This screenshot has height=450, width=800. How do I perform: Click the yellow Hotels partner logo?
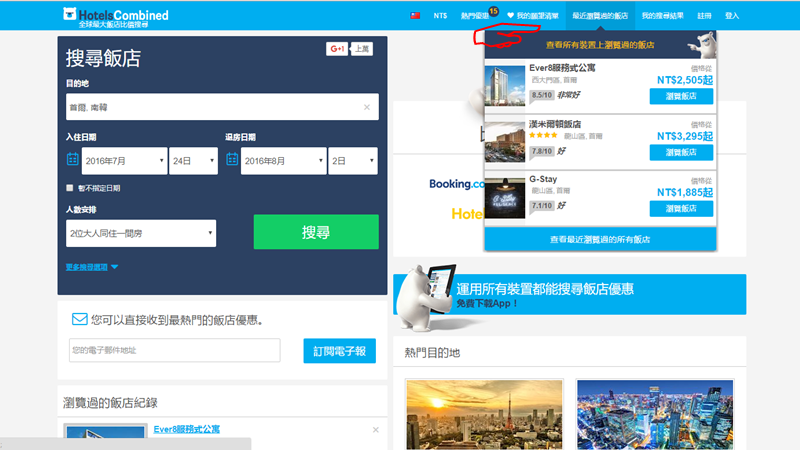(467, 214)
